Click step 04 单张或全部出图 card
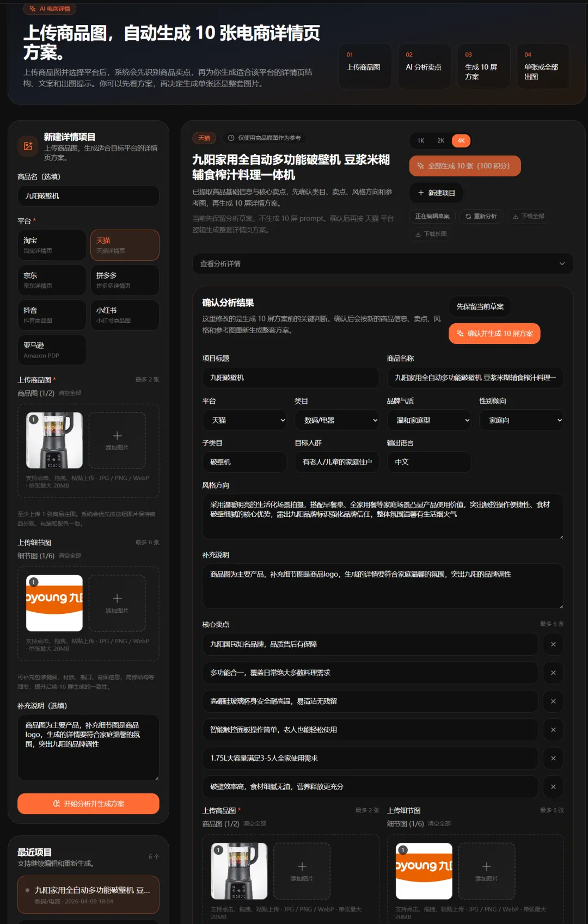 point(543,66)
